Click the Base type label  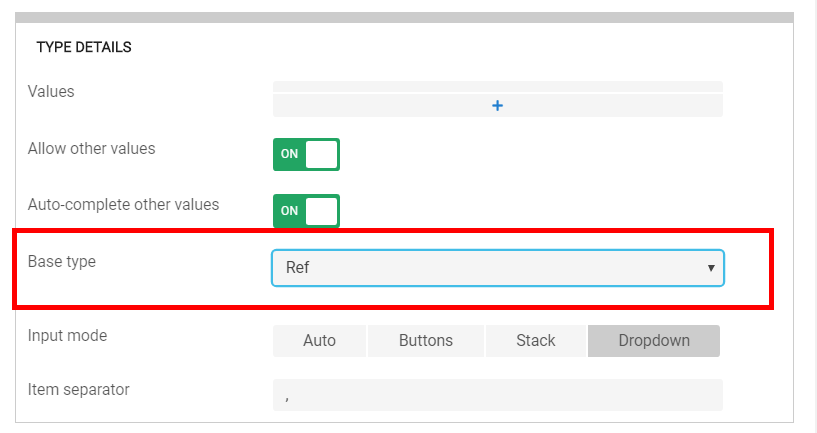(62, 262)
